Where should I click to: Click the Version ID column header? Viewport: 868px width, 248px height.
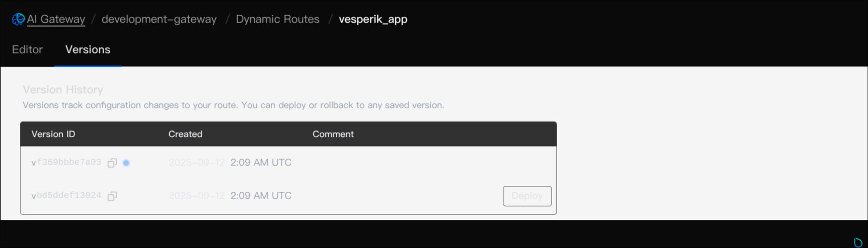(x=53, y=134)
